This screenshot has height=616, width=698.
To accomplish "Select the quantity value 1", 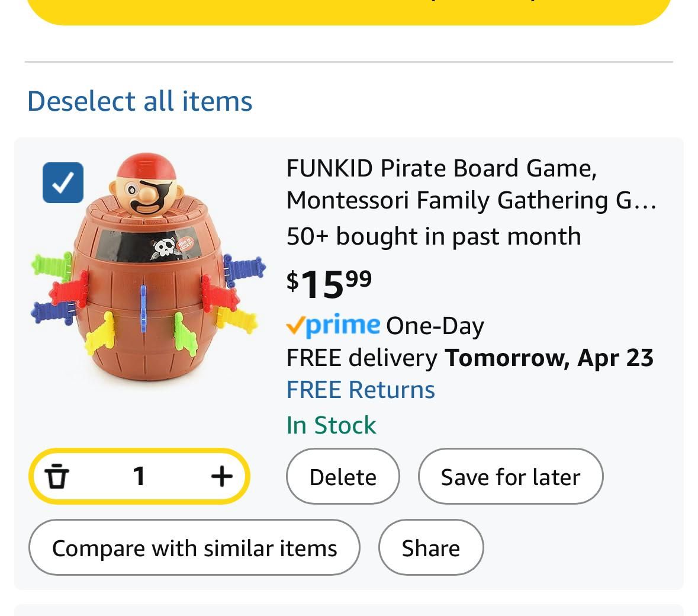I will coord(139,476).
